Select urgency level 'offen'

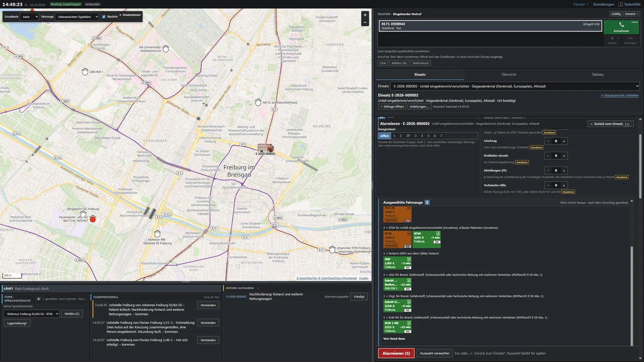384,136
